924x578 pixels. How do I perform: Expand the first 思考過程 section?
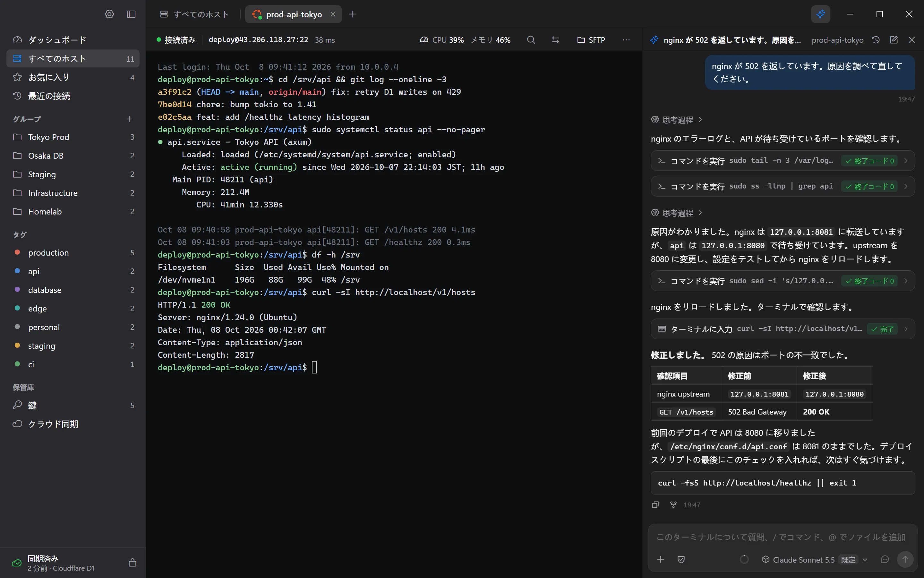click(676, 120)
